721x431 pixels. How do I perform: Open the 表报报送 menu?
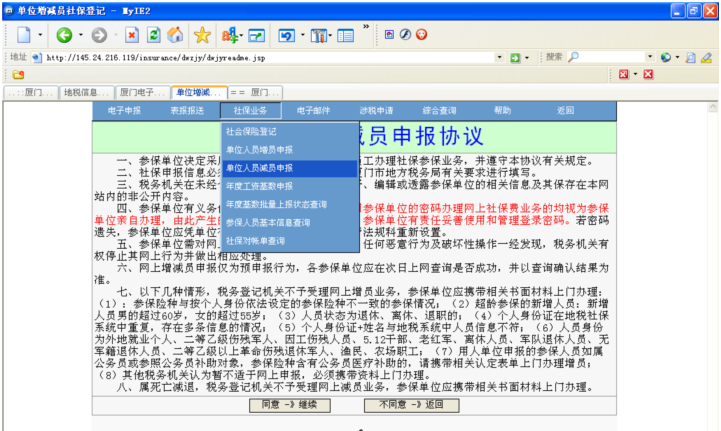pyautogui.click(x=187, y=111)
